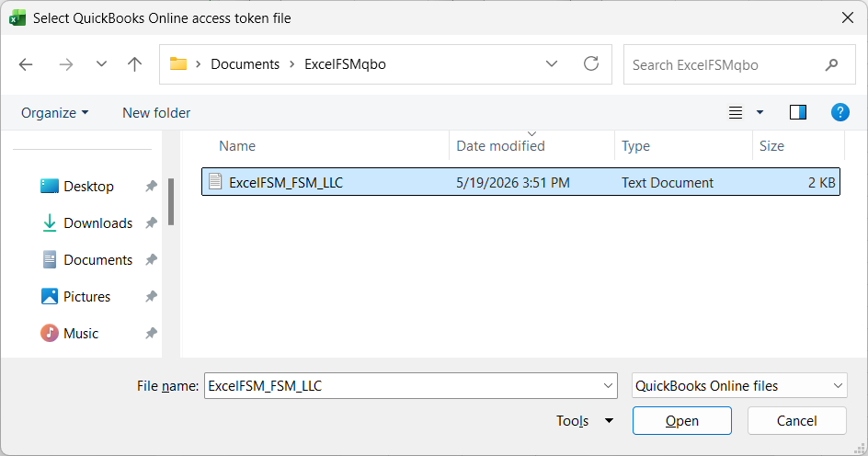Click the folder icon in the address bar
The height and width of the screenshot is (456, 868).
click(x=177, y=63)
